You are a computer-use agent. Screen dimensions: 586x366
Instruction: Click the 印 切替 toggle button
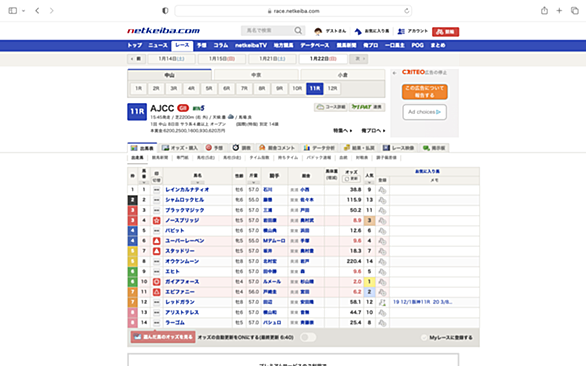pos(157,180)
